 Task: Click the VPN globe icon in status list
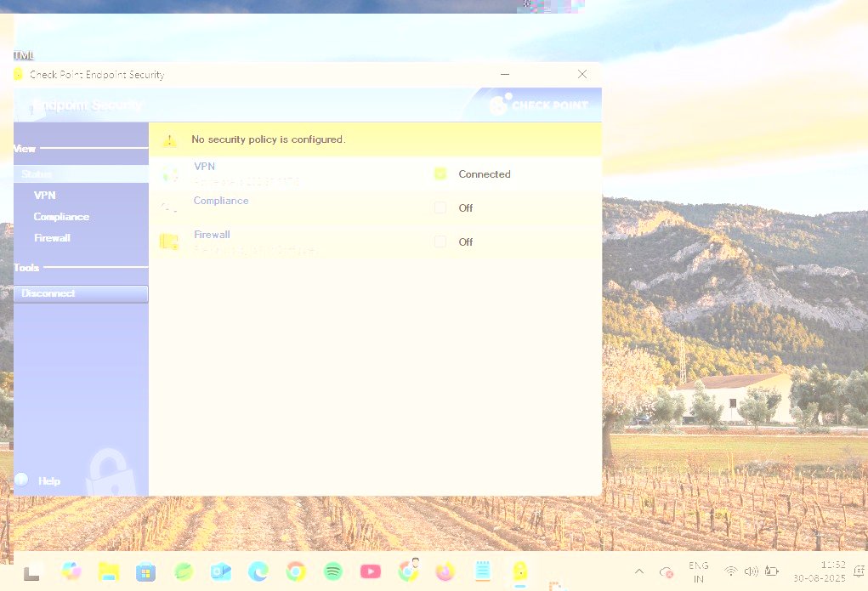[169, 174]
